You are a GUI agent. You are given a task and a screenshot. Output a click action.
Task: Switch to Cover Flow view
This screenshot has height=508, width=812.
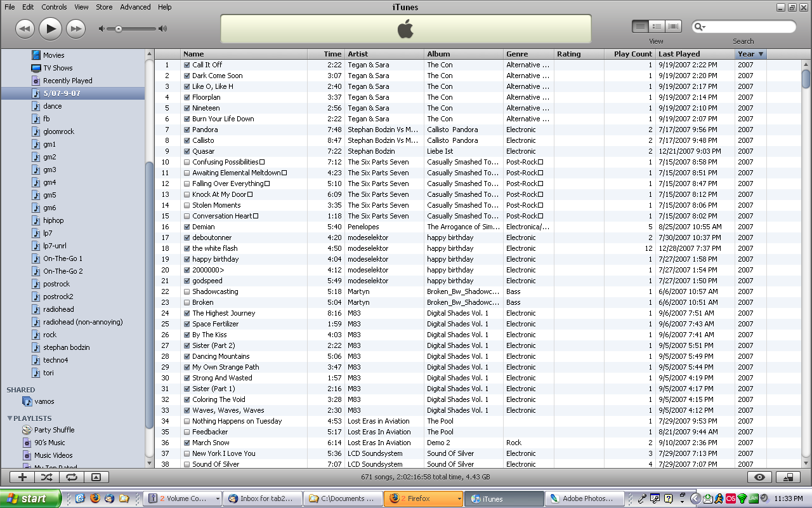tap(673, 27)
